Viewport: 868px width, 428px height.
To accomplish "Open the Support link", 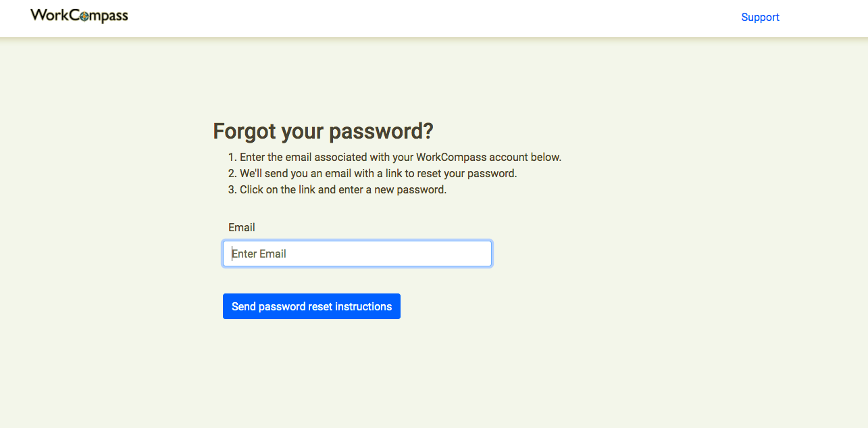I will [x=760, y=18].
